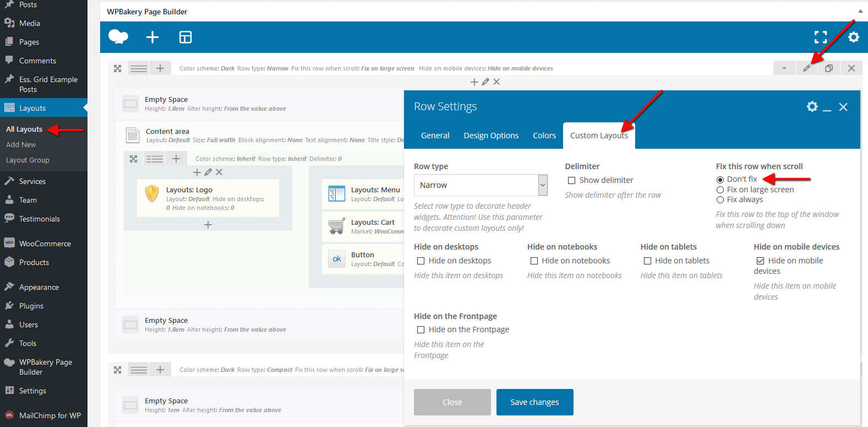Open Add New under Layouts
This screenshot has height=427, width=868.
click(x=21, y=144)
